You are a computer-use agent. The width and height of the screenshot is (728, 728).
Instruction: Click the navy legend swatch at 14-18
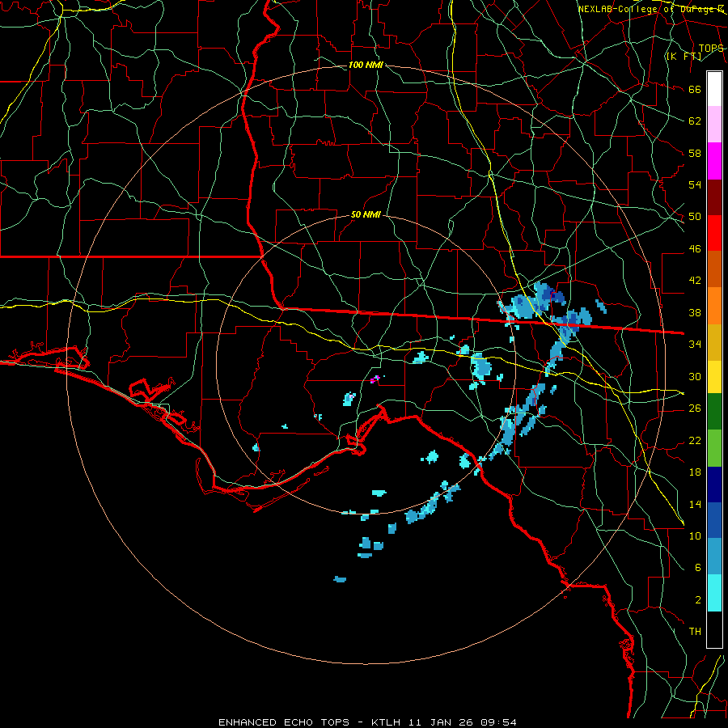(714, 485)
